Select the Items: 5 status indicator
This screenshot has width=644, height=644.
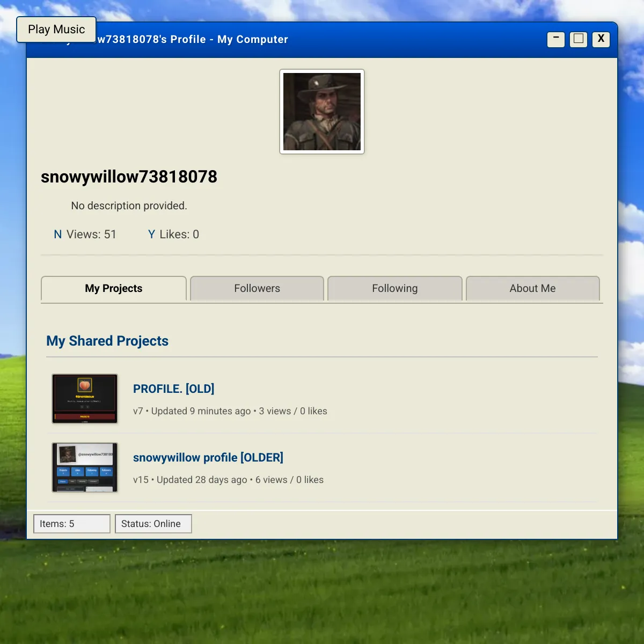coord(71,523)
